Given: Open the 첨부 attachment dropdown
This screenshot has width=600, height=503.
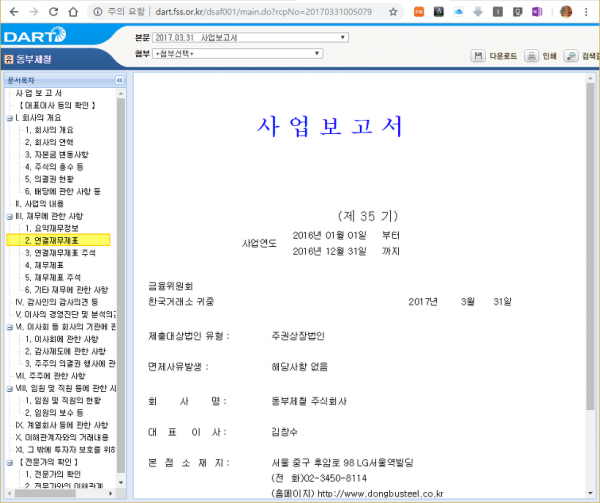Looking at the screenshot, I should click(237, 54).
